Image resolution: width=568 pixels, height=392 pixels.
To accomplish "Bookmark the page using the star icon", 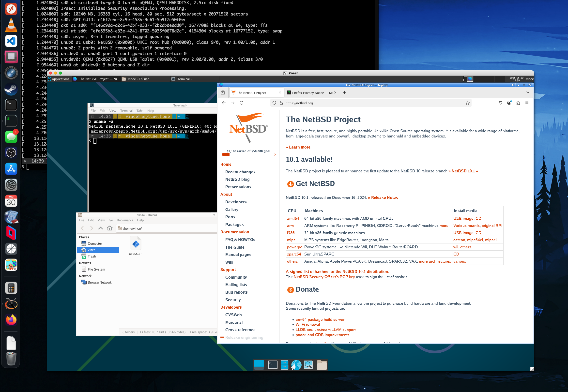I will tap(468, 103).
